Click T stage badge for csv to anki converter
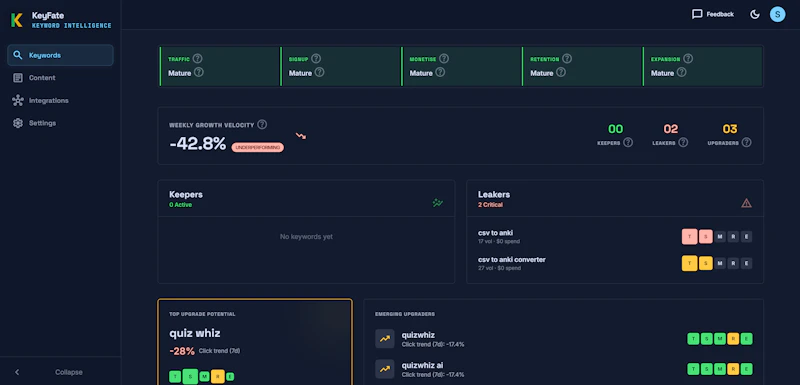Screen dimensions: 800x385 point(689,263)
